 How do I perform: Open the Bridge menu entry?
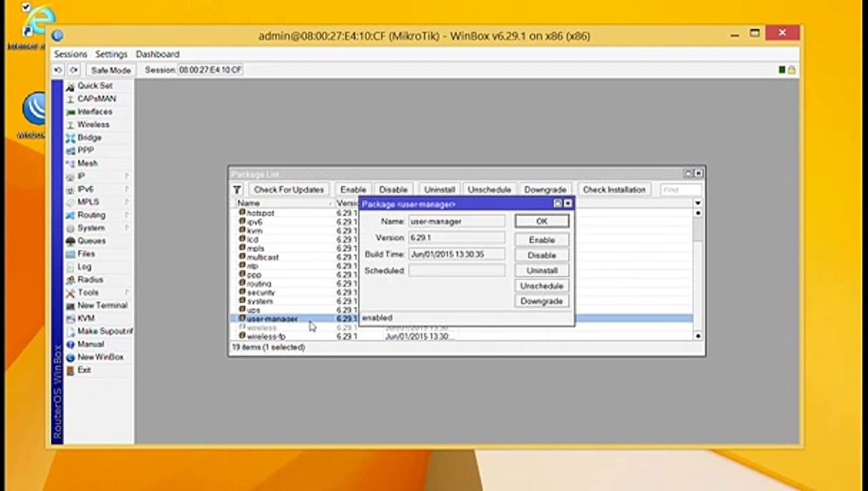[x=89, y=138]
